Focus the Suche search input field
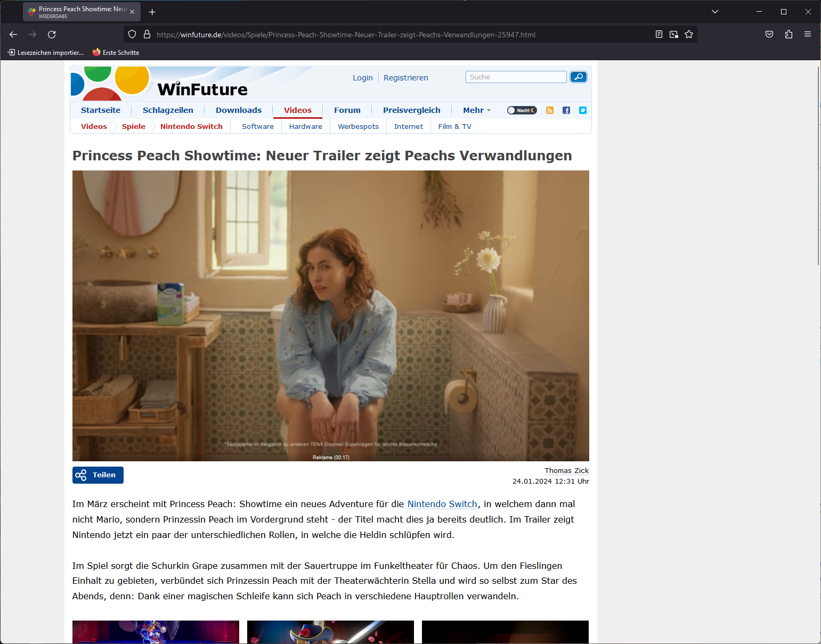Image resolution: width=821 pixels, height=644 pixels. 516,77
